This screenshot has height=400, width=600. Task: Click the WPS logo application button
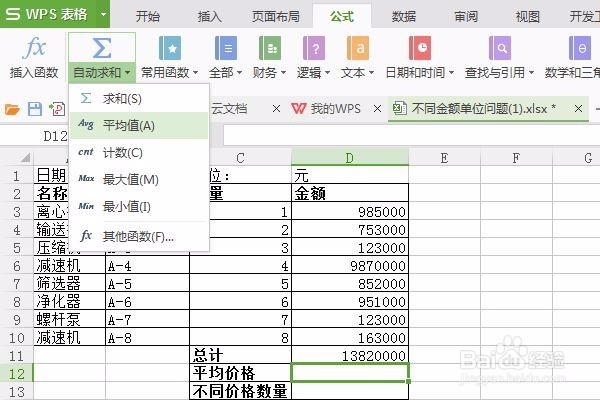[46, 14]
